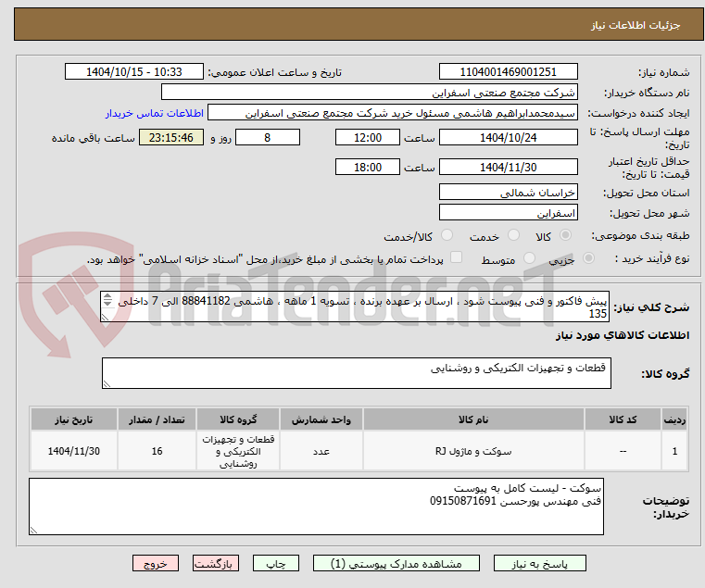Click the buyer organization name field

(369, 93)
